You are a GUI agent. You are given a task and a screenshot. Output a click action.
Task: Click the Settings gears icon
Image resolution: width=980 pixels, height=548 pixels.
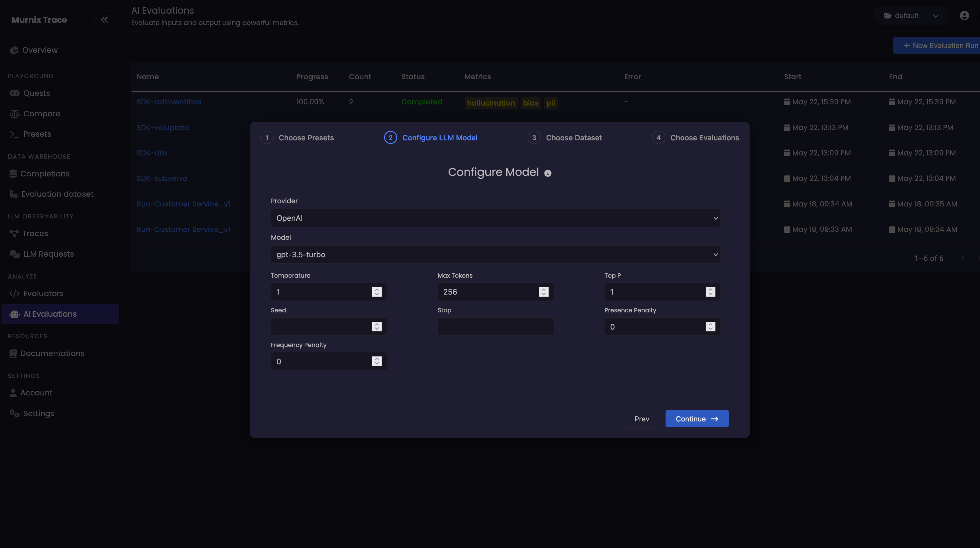15,413
